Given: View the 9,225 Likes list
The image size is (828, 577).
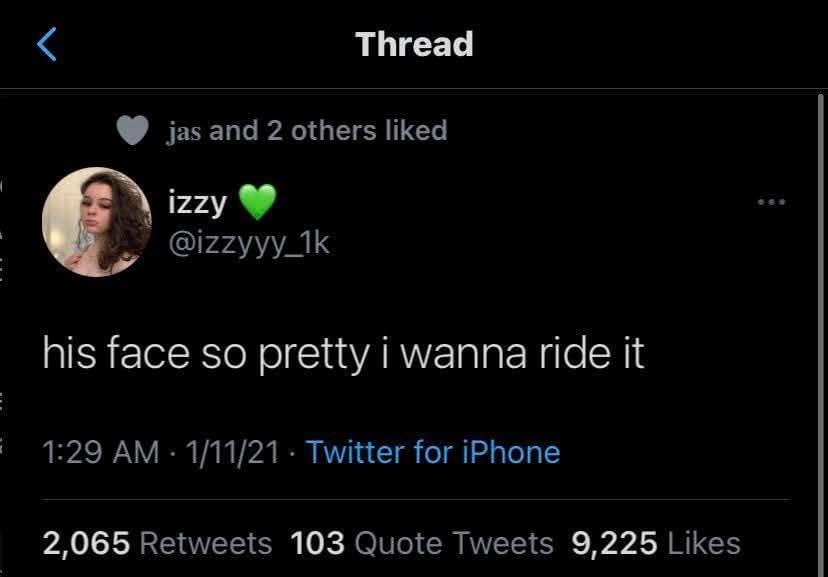Looking at the screenshot, I should click(656, 543).
